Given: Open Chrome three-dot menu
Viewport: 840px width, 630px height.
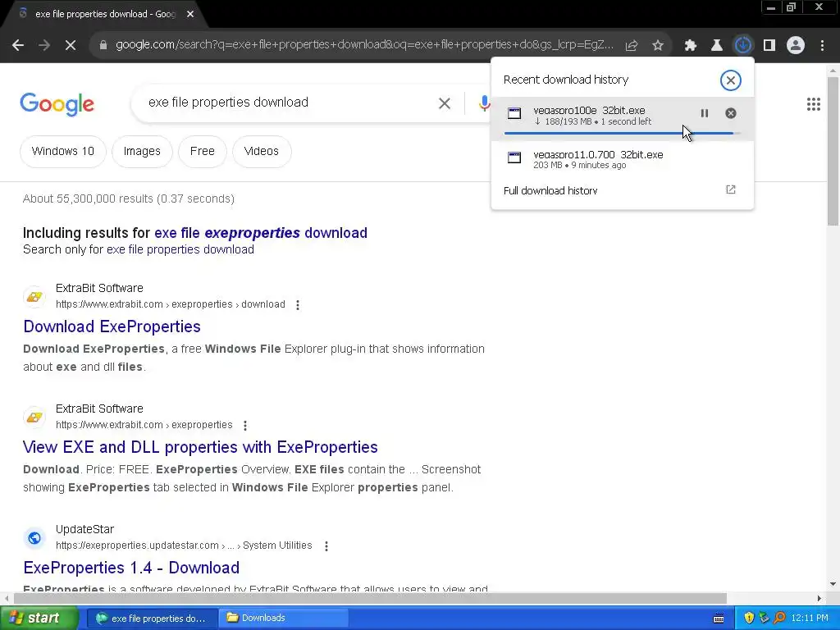Looking at the screenshot, I should tap(822, 46).
